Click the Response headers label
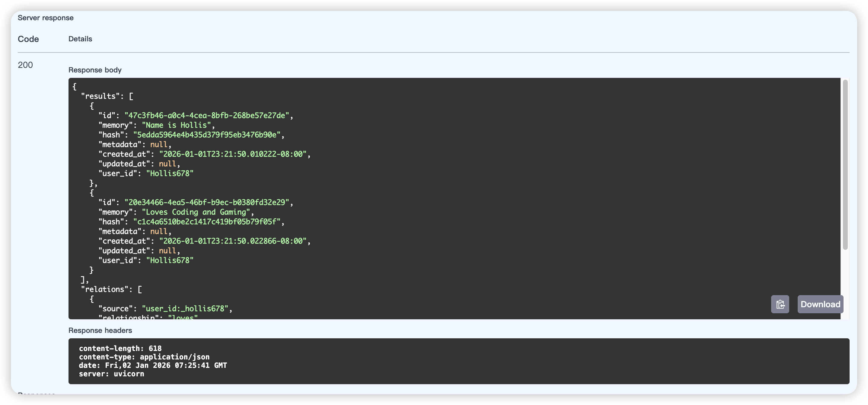868x405 pixels. coord(100,330)
